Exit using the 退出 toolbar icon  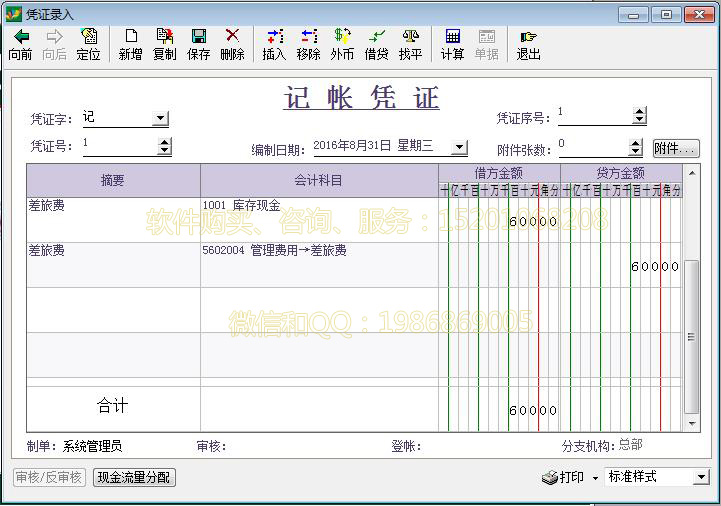coord(528,37)
